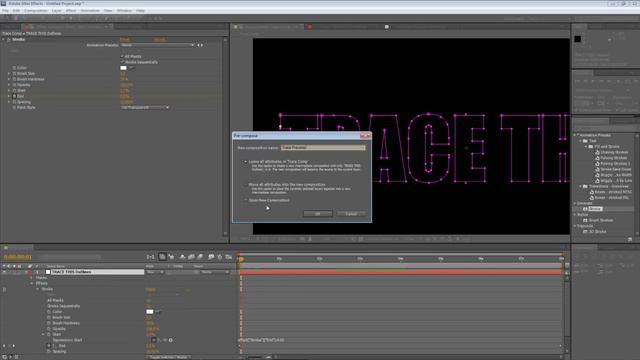Collapse the Fill and Stroke presets folder
Viewport: 640px width, 360px height.
click(x=587, y=147)
